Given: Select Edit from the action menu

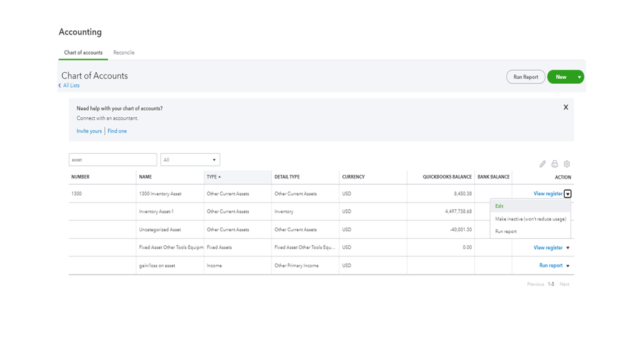Looking at the screenshot, I should 500,206.
